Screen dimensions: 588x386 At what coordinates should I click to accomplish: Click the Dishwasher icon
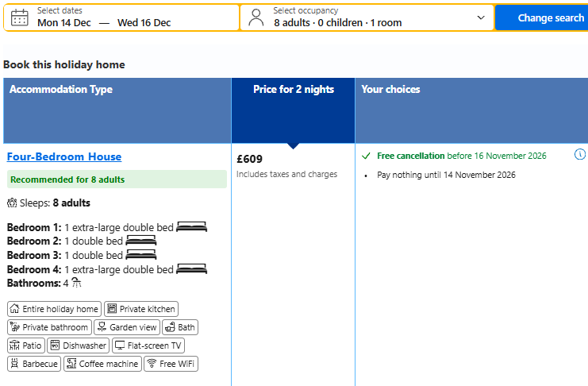(55, 345)
